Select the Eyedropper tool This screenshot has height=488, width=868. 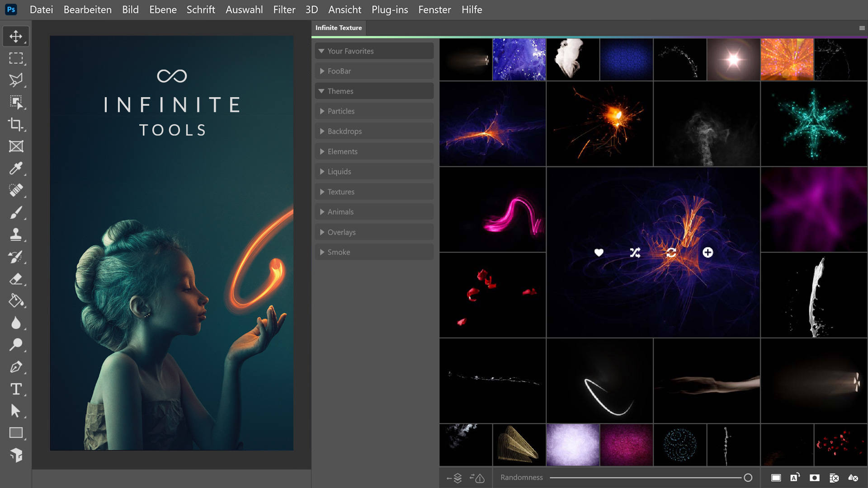tap(16, 168)
